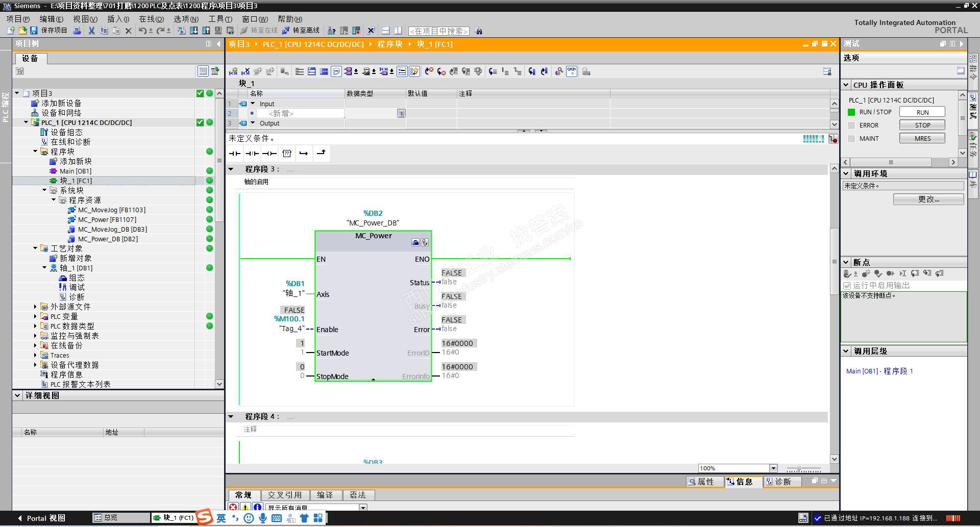Collapse the 程序段 4 network
The height and width of the screenshot is (527, 980).
[x=231, y=417]
